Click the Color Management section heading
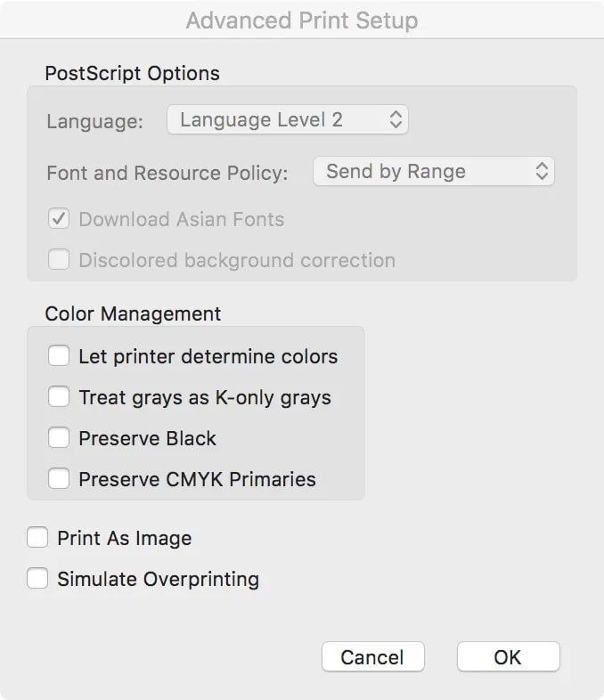 [133, 313]
